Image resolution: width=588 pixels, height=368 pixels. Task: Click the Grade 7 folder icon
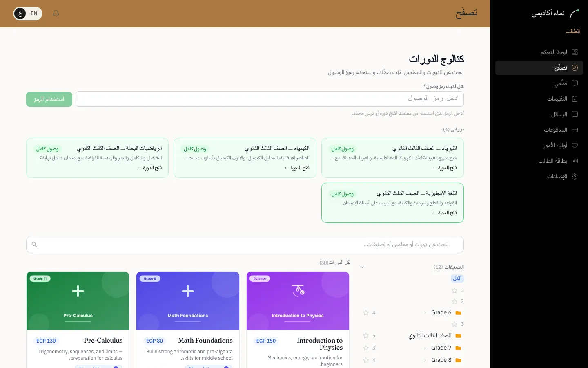(458, 348)
